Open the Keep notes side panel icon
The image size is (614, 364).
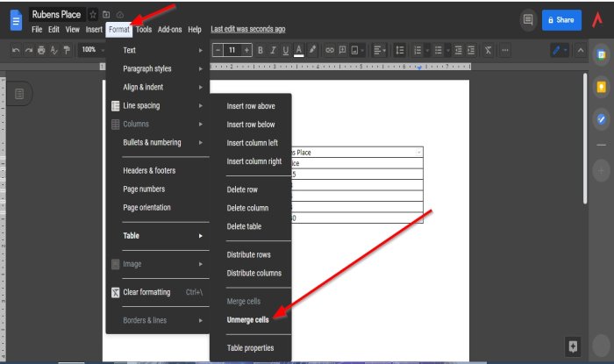click(x=601, y=87)
